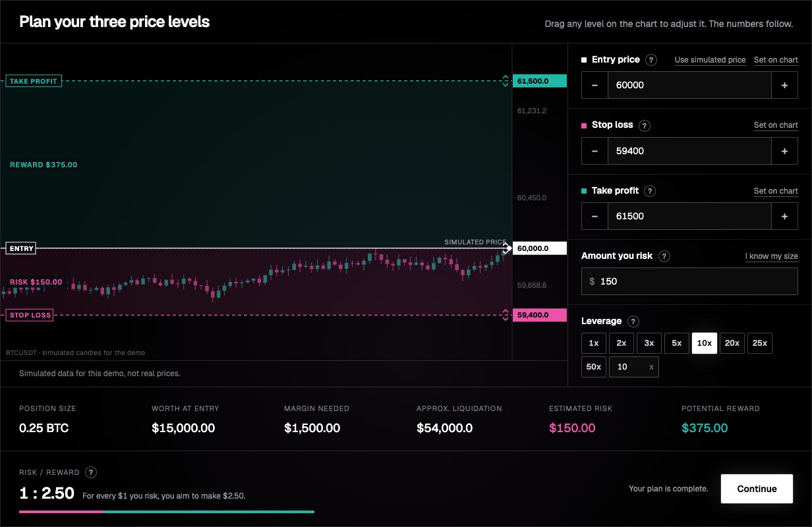Focus the Take profit input 61500
Screen dimensions: 812x527
click(689, 216)
